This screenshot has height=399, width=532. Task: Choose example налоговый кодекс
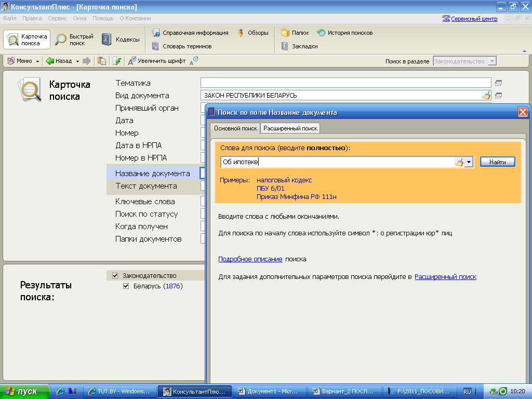284,180
